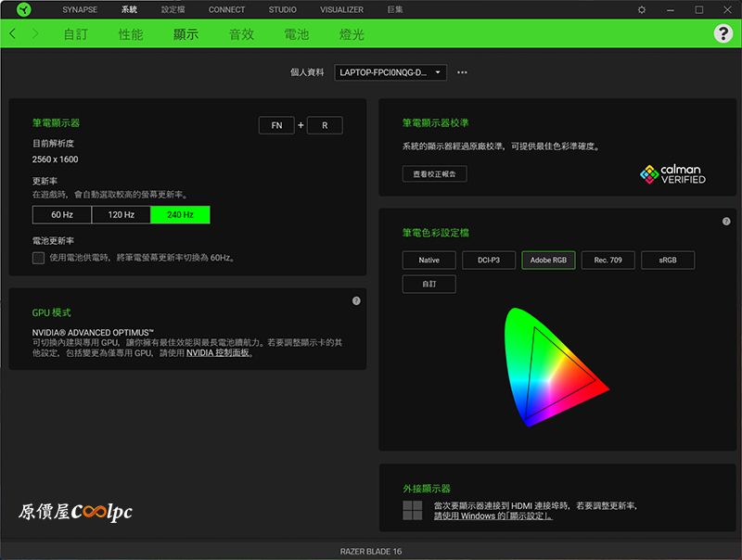This screenshot has height=560, width=742.
Task: Click the NVIDIA® ADVANCED OPTIMUS™ text
Action: (93, 333)
